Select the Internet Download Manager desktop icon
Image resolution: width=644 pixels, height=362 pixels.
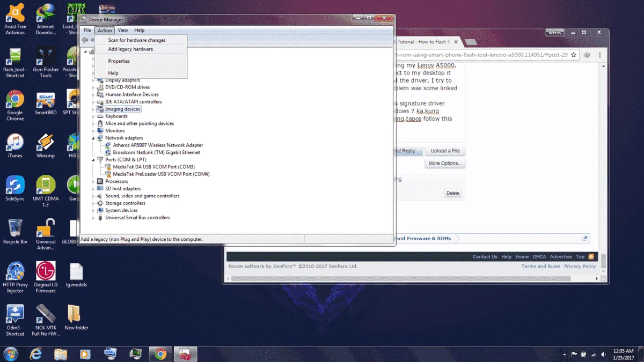tap(46, 19)
